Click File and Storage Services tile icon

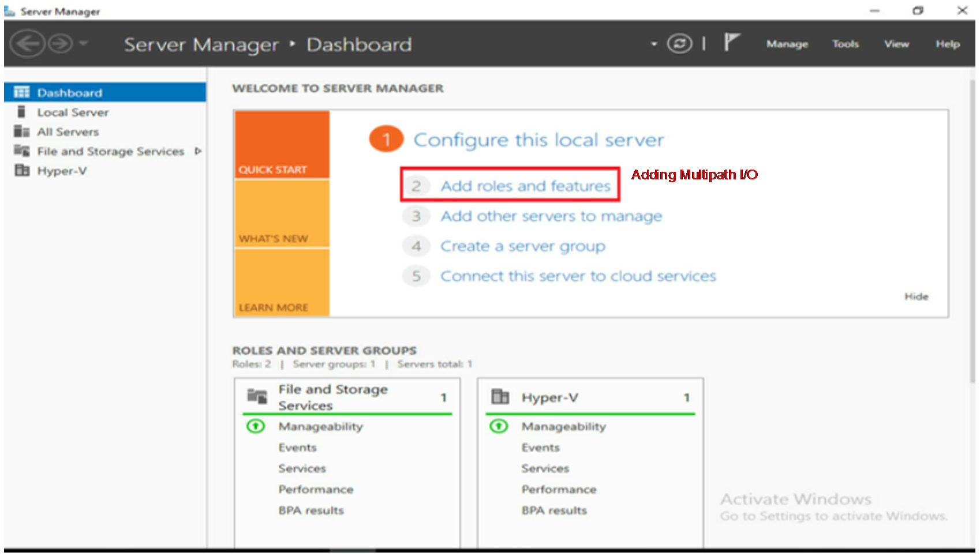point(257,396)
